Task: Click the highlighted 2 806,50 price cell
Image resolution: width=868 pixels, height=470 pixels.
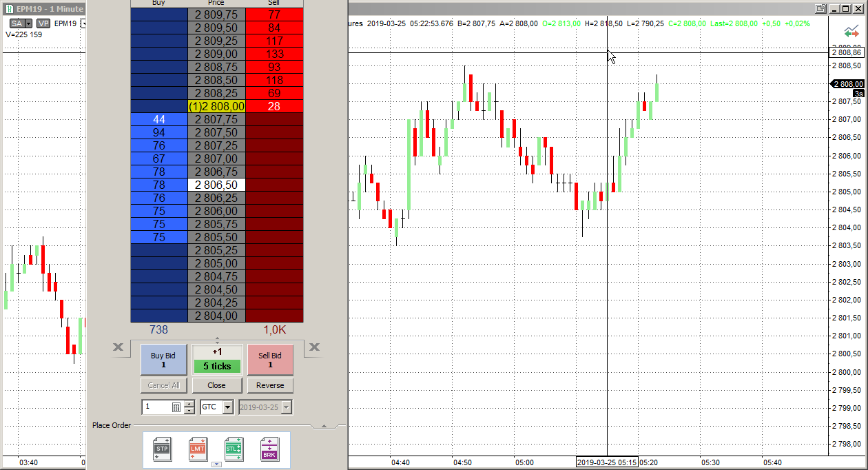Action: tap(216, 185)
